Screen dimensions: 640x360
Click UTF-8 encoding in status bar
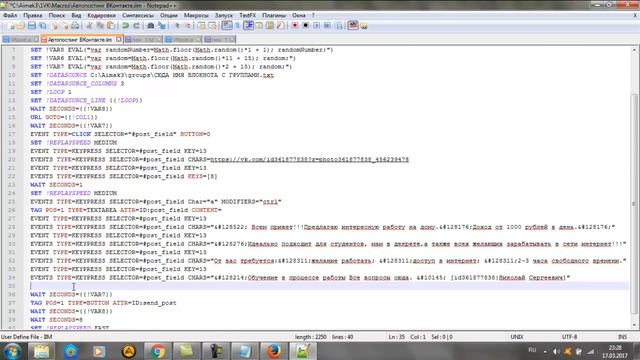coord(569,337)
